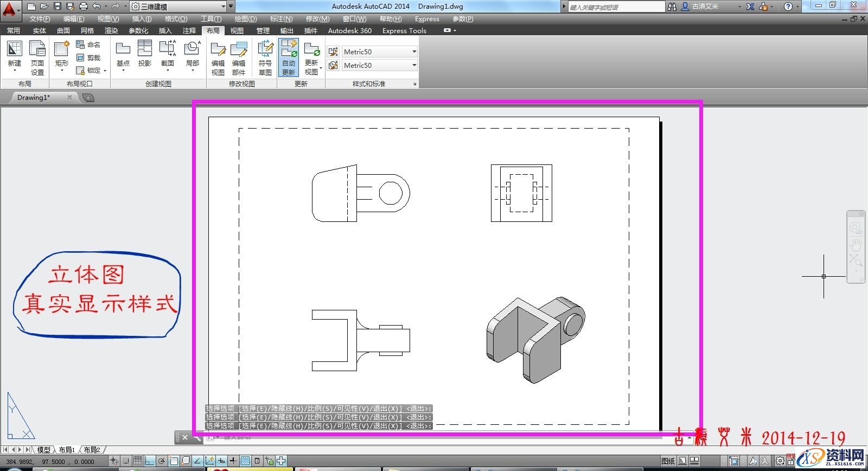
Task: Toggle ortho mode in status bar
Action: tap(150, 461)
